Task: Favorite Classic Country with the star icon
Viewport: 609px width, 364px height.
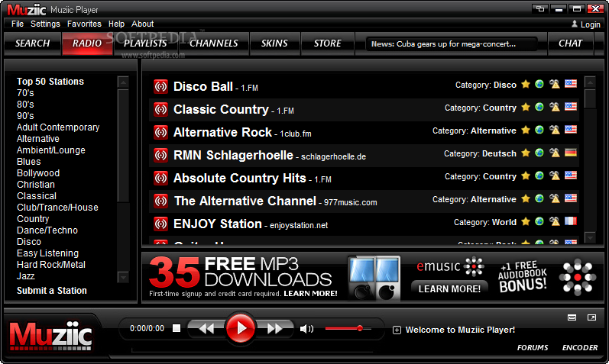Action: click(x=526, y=107)
